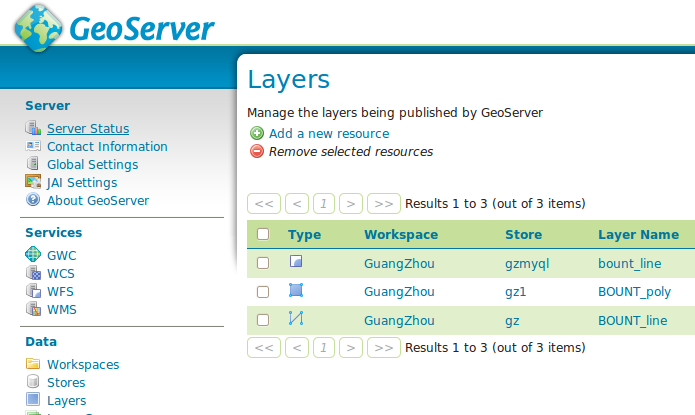This screenshot has height=415, width=695.
Task: Click the red minus remove resources icon
Action: 257,151
